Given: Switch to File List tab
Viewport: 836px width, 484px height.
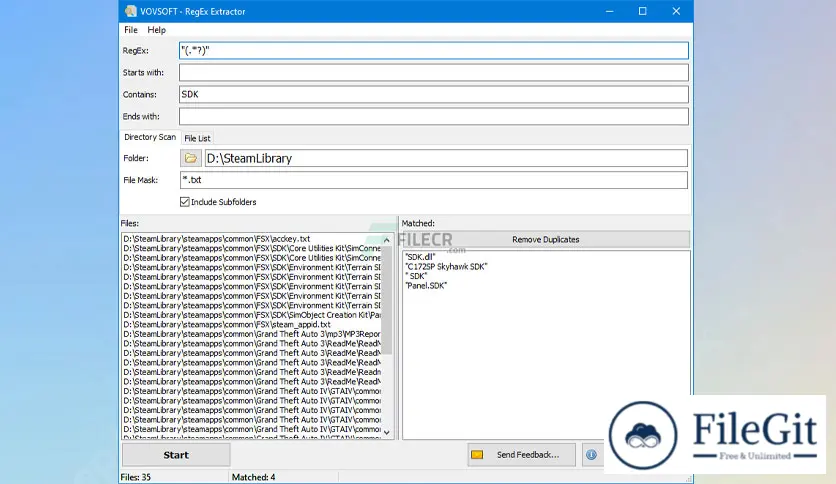Looking at the screenshot, I should pyautogui.click(x=197, y=138).
